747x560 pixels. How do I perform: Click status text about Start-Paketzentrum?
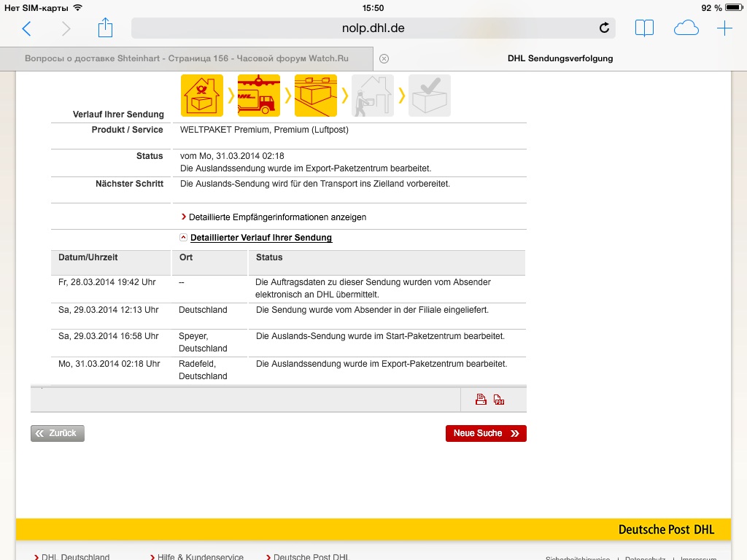point(380,335)
